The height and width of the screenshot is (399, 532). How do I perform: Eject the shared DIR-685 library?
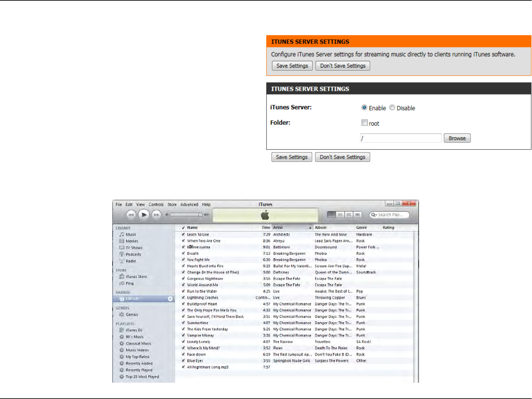pos(170,299)
